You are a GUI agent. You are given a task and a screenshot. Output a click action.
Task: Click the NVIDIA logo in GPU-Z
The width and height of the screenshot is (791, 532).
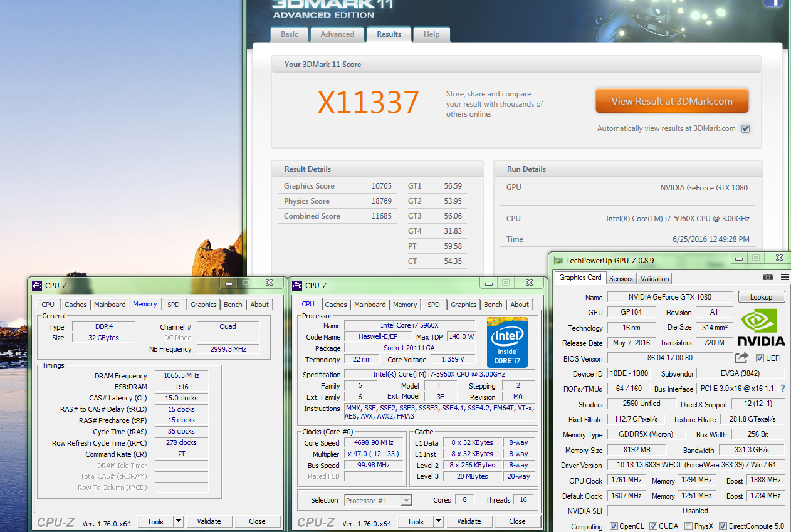(760, 328)
